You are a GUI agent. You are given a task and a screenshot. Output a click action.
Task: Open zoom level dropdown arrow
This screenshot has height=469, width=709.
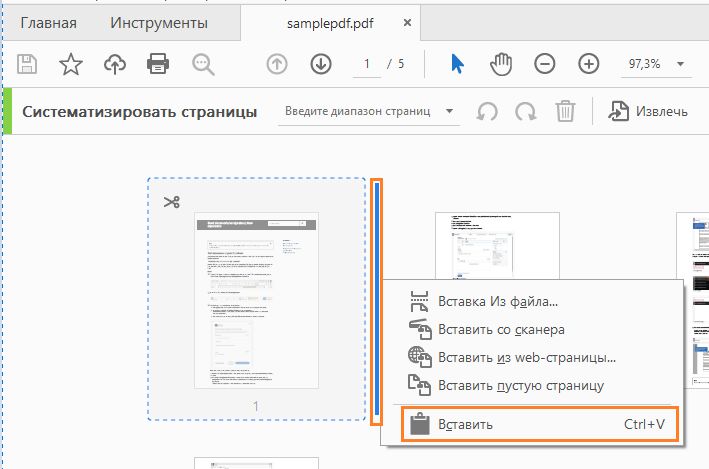(x=681, y=64)
